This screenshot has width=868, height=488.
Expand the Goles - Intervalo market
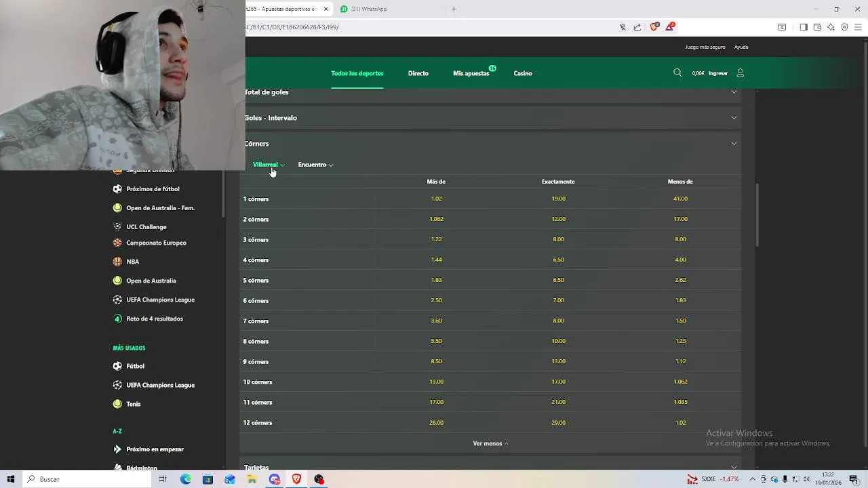pyautogui.click(x=492, y=118)
